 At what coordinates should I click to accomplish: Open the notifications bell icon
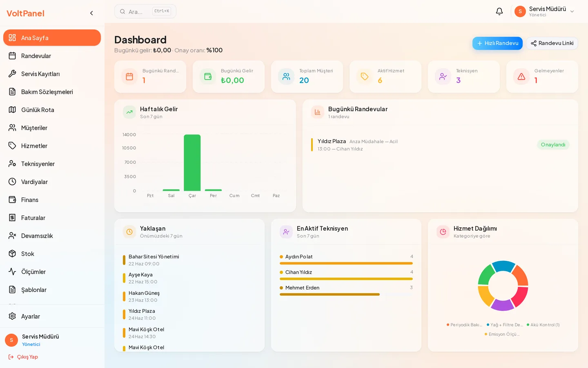(x=499, y=11)
